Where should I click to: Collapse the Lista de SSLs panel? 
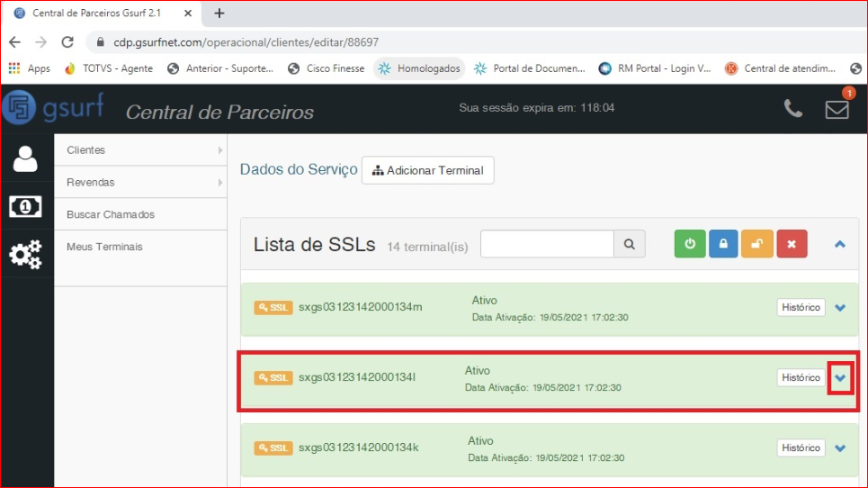(x=840, y=244)
